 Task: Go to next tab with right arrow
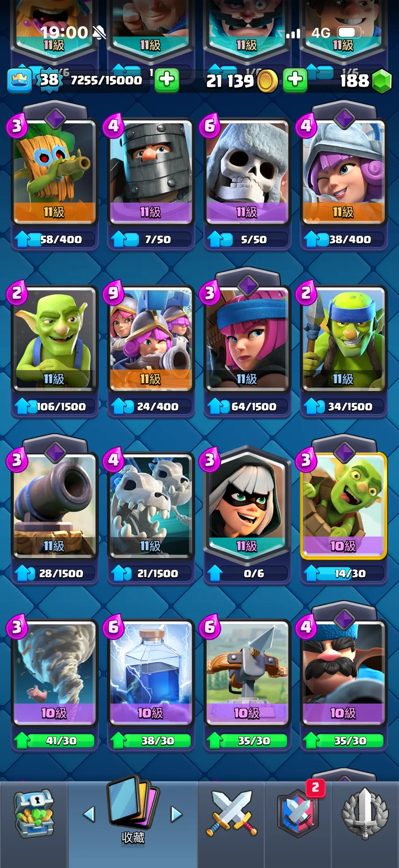(176, 814)
